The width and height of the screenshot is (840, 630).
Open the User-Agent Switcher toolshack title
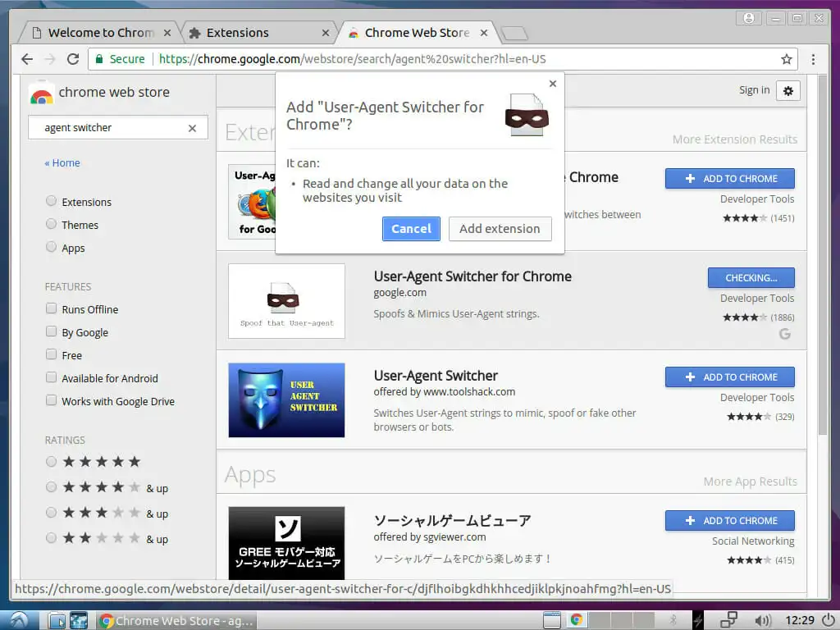pos(436,376)
